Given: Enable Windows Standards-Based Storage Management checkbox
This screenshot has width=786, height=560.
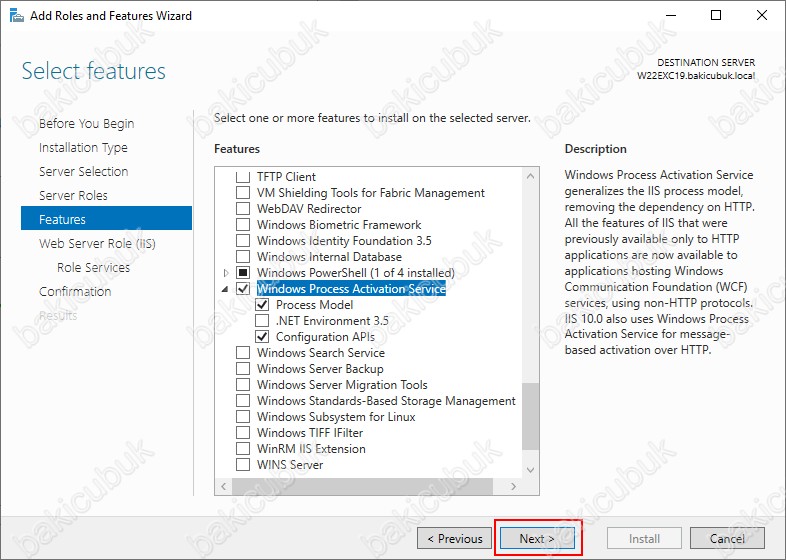Looking at the screenshot, I should click(243, 401).
